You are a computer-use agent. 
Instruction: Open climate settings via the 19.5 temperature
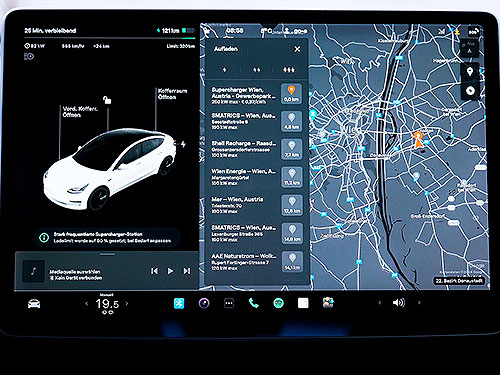[107, 304]
